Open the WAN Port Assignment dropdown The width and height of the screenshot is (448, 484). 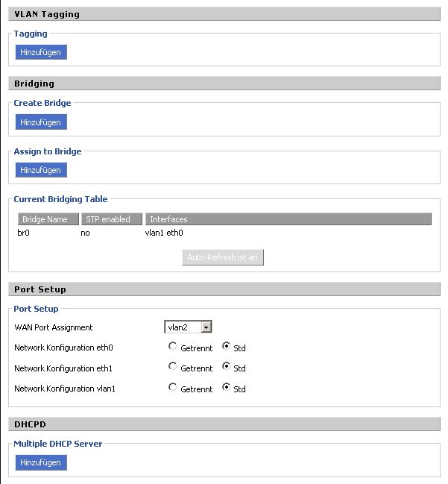189,327
